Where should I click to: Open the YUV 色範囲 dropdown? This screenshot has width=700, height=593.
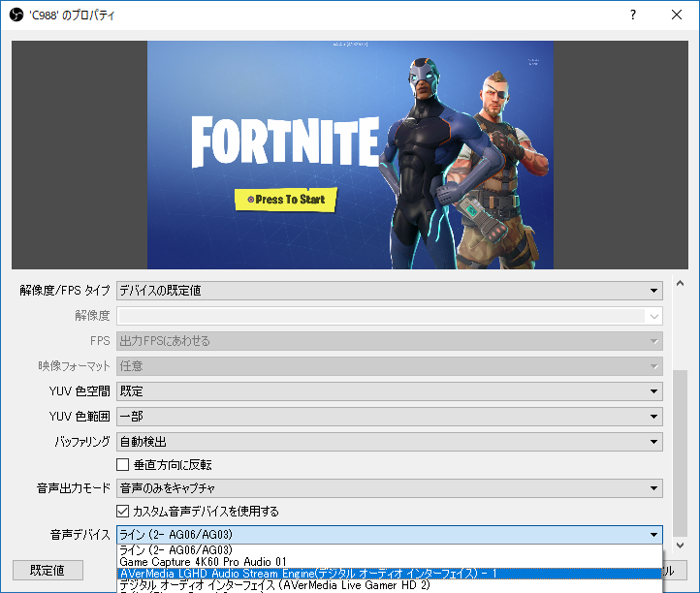[390, 417]
